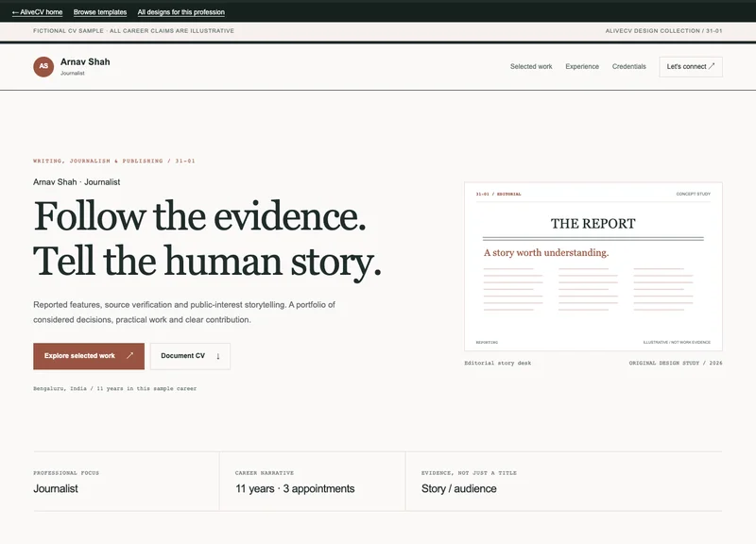This screenshot has height=544, width=756.
Task: Click the '31-01 / Editorial' card label
Action: (x=499, y=194)
